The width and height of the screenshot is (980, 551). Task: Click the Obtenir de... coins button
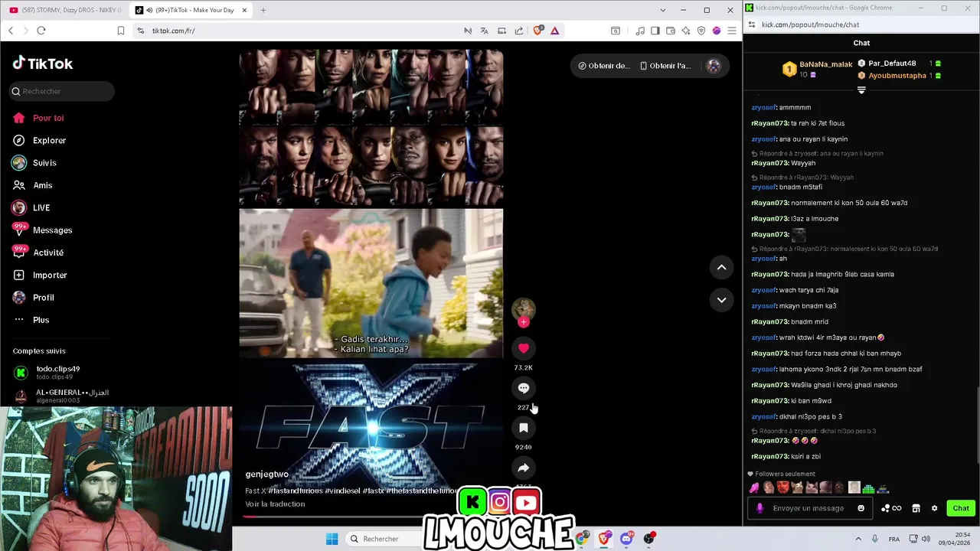coord(604,66)
